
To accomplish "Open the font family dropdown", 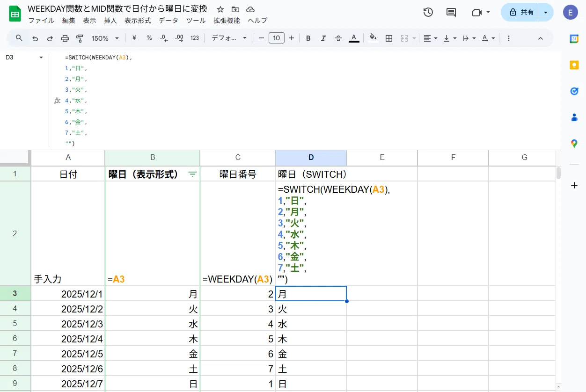I will click(x=229, y=38).
